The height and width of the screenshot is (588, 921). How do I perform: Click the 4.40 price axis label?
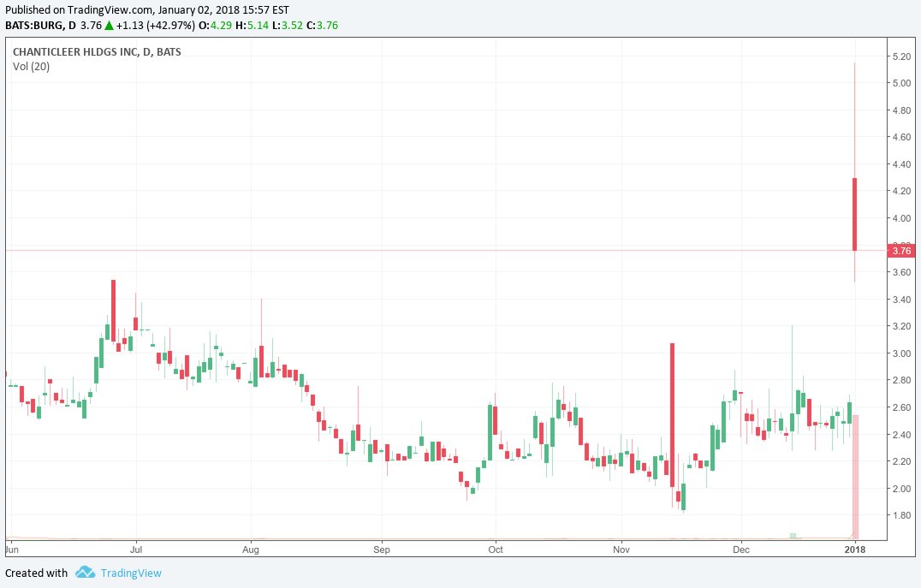pos(901,164)
